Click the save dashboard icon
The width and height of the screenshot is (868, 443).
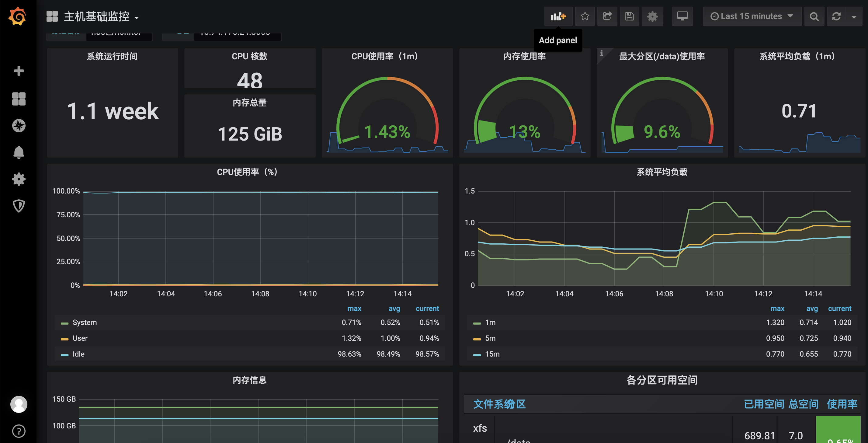click(630, 16)
